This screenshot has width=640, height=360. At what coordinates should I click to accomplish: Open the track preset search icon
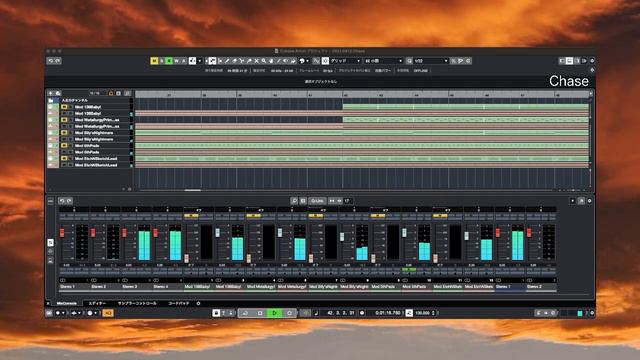[58, 93]
